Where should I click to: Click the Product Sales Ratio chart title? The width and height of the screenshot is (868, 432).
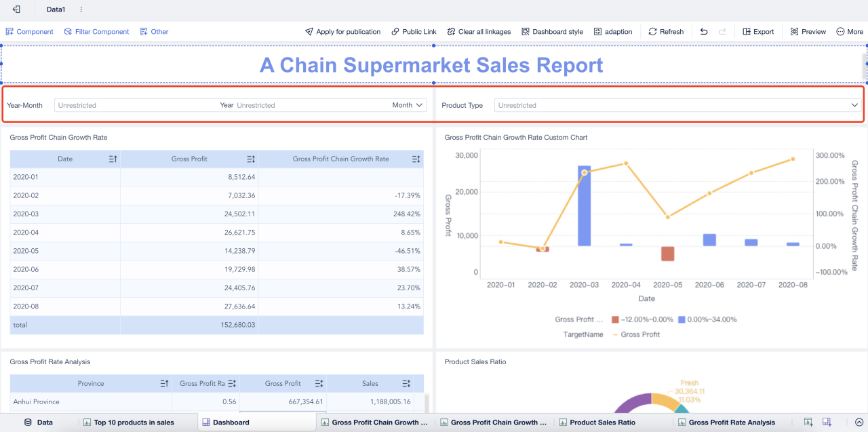click(x=477, y=362)
